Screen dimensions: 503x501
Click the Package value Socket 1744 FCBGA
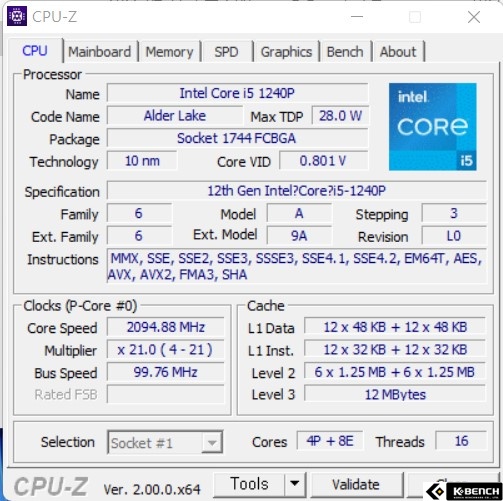[237, 138]
